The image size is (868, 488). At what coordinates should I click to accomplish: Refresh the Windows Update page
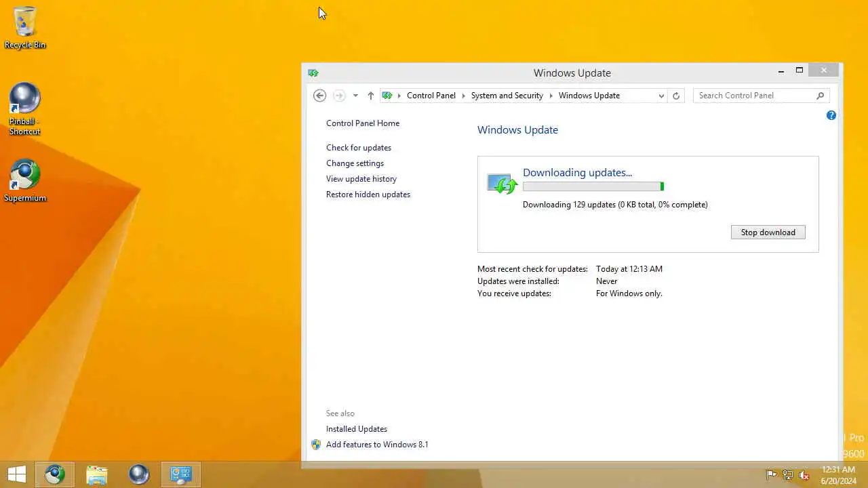[x=676, y=96]
